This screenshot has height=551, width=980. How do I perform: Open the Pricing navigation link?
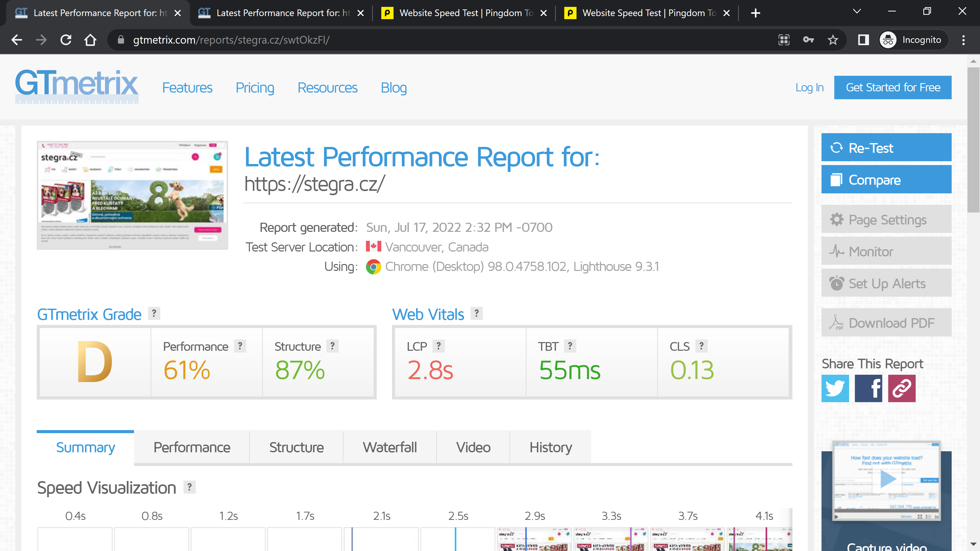pos(254,88)
